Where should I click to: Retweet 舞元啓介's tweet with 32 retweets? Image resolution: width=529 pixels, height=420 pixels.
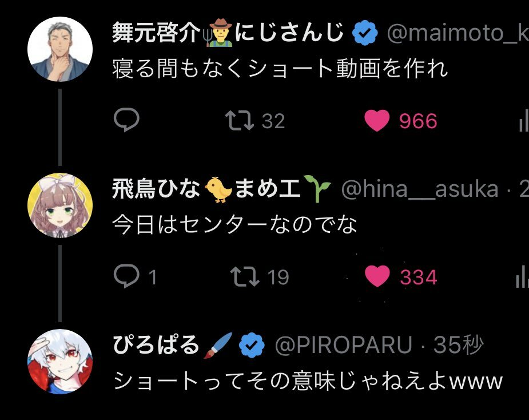tap(255, 121)
